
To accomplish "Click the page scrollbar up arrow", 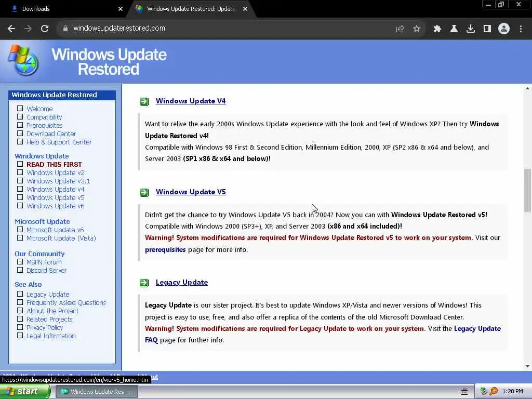I will click(x=527, y=88).
